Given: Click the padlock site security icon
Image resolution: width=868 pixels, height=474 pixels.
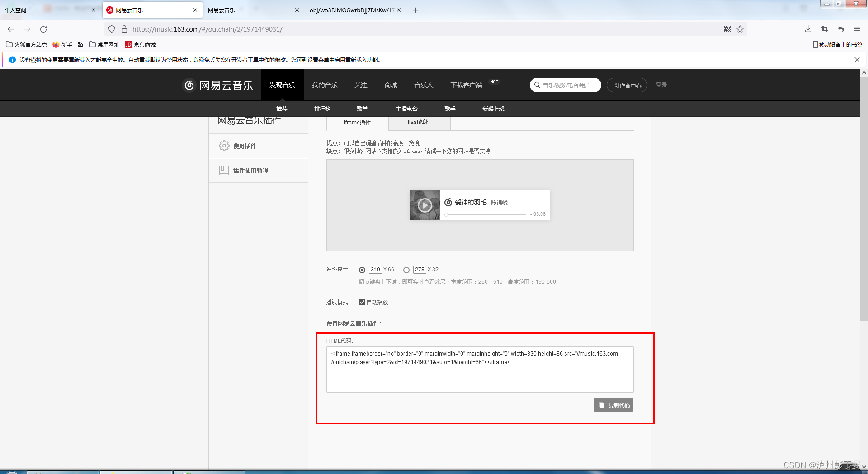Looking at the screenshot, I should coord(124,29).
